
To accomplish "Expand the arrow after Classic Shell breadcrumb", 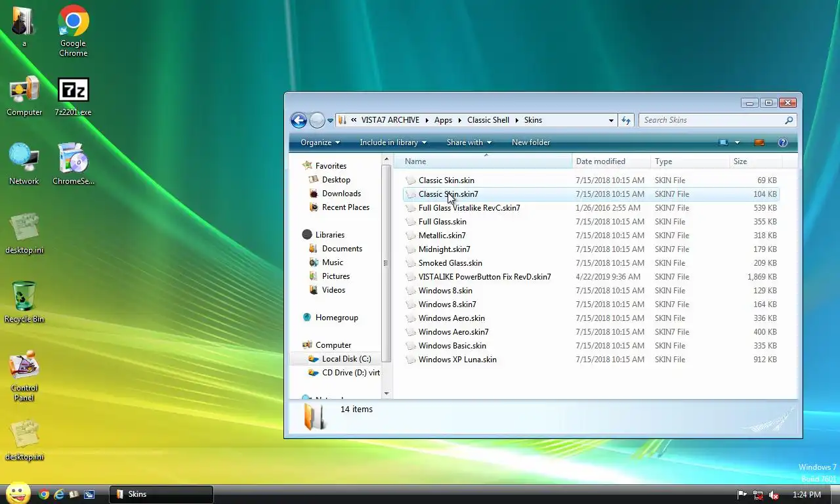I will 517,120.
